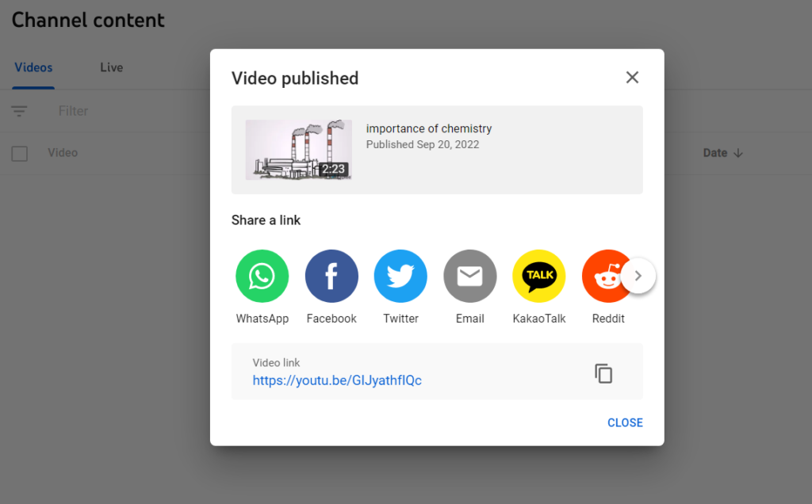Click the Video column header
This screenshot has width=812, height=504.
pos(63,153)
